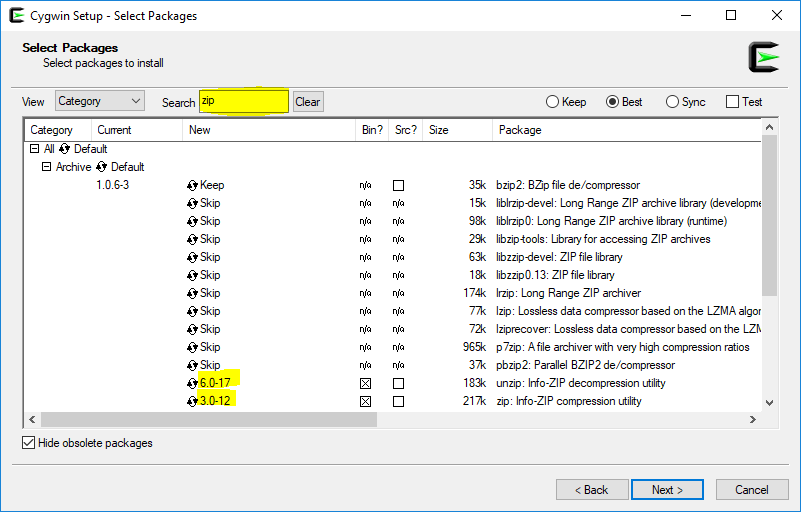Cycle the Archive category Default icon

point(101,167)
